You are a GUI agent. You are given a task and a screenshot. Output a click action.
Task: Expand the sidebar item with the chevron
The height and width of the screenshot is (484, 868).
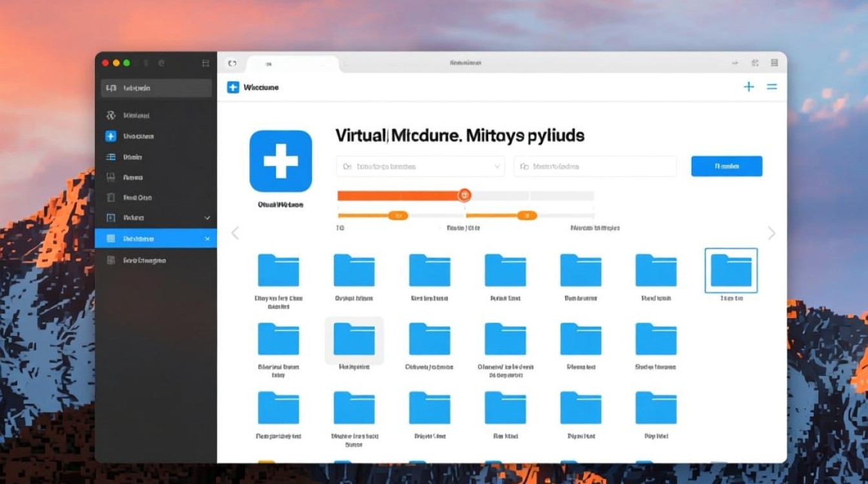point(207,218)
